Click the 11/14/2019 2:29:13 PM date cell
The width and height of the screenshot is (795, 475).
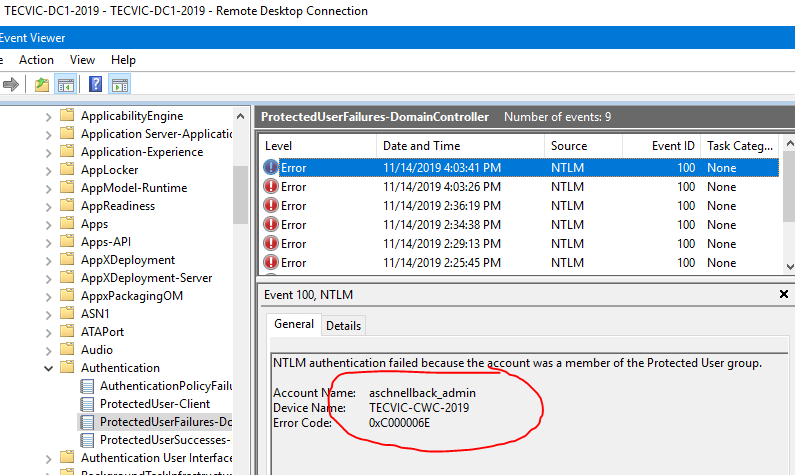pyautogui.click(x=442, y=244)
